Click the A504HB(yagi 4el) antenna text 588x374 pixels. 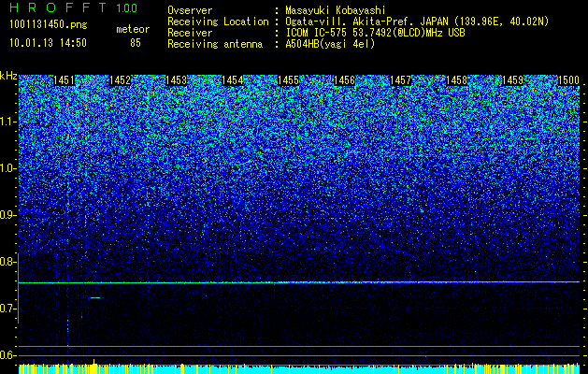point(330,44)
